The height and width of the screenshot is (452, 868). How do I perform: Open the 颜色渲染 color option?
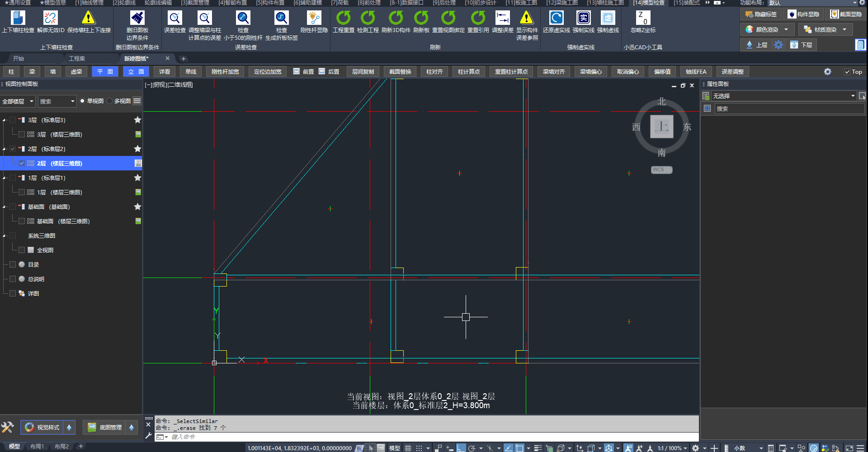767,30
